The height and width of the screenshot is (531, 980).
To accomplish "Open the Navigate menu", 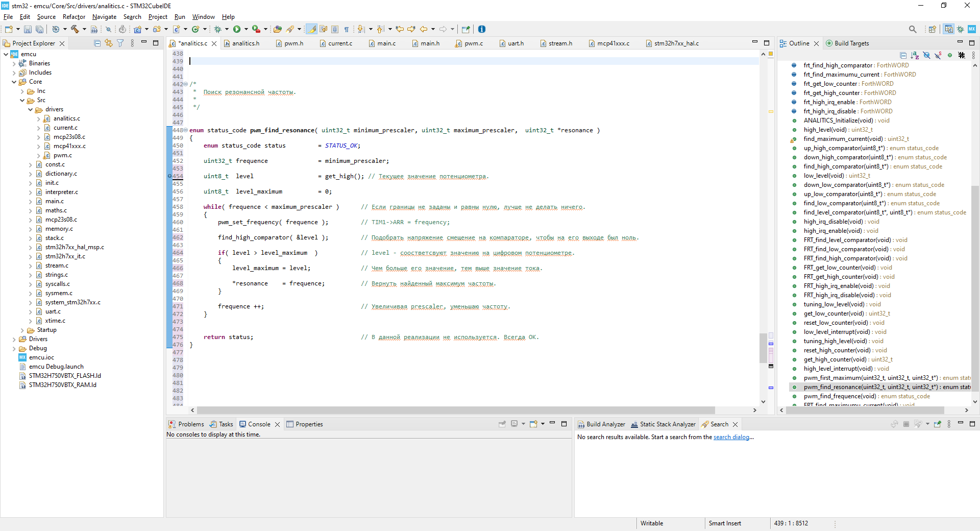I will point(104,17).
